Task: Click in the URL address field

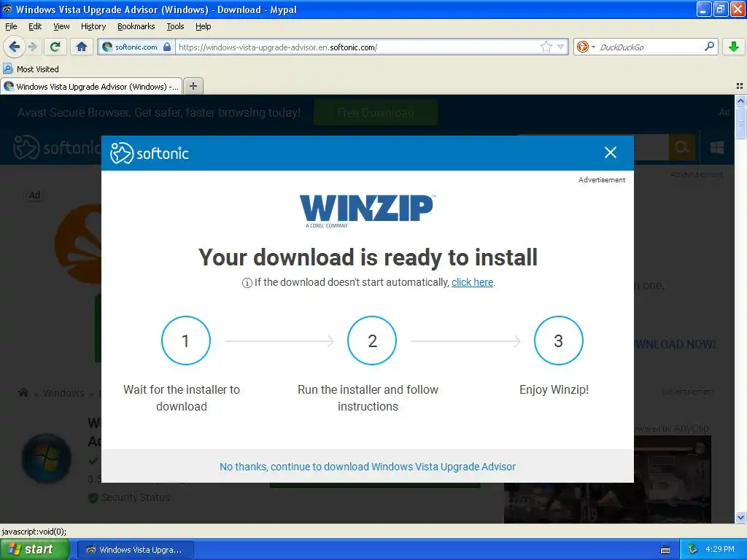Action: click(357, 47)
